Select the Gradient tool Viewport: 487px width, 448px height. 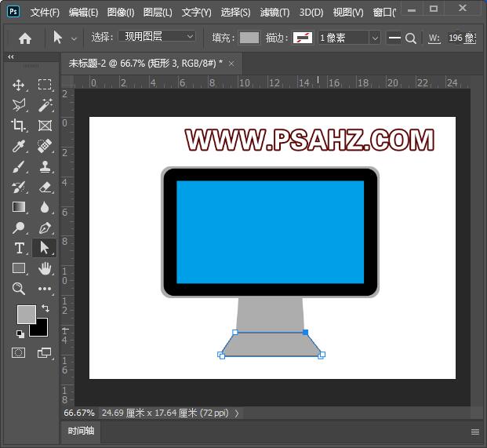coord(19,207)
